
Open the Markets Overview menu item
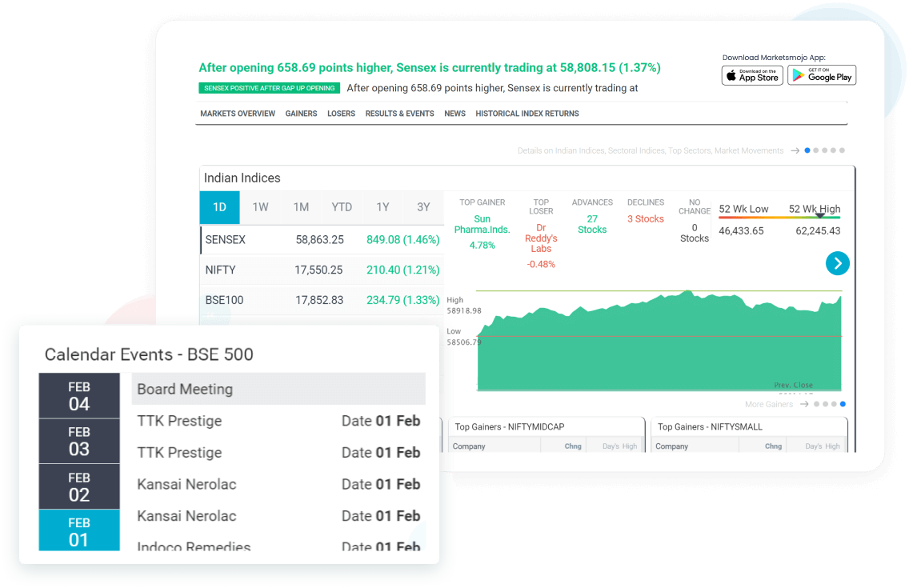(x=238, y=114)
